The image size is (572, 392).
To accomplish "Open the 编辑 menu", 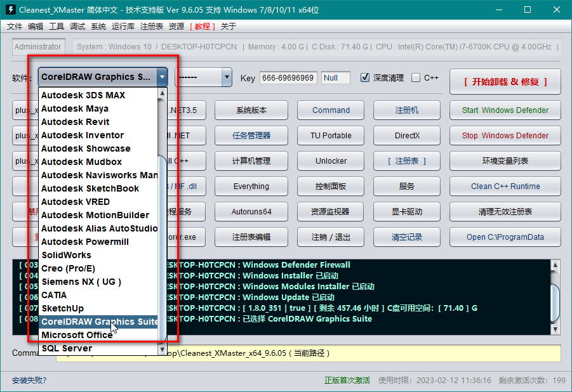I will (36, 27).
